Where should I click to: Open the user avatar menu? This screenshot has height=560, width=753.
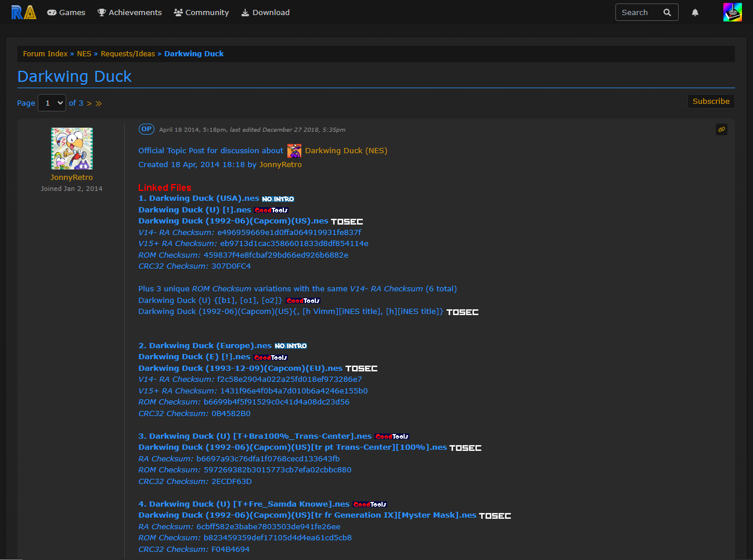(x=733, y=12)
